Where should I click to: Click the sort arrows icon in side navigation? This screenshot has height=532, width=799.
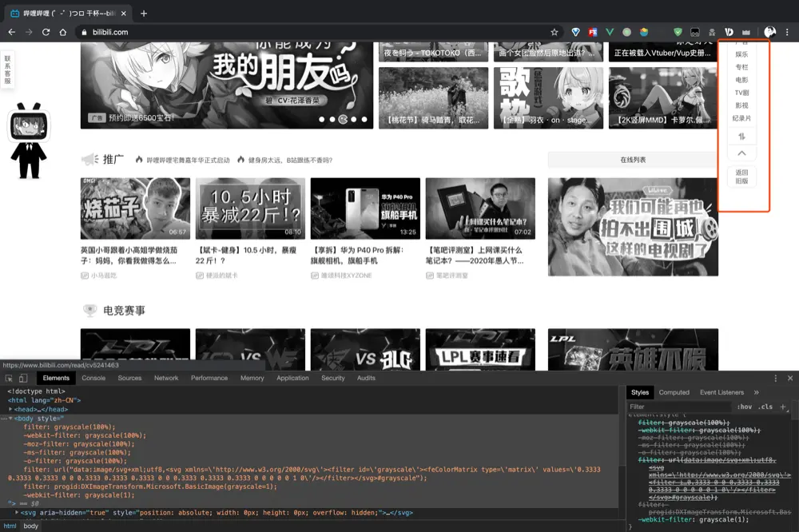pos(742,137)
